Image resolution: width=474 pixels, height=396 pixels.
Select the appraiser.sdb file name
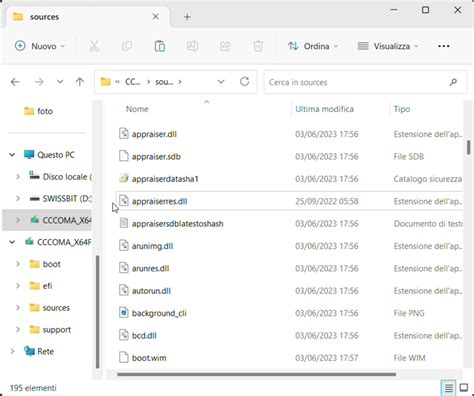coord(156,156)
